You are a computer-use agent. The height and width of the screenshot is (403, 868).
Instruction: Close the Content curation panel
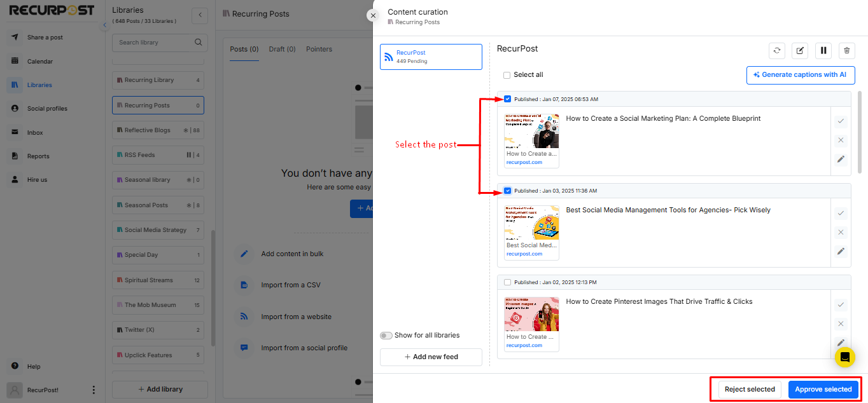click(373, 15)
